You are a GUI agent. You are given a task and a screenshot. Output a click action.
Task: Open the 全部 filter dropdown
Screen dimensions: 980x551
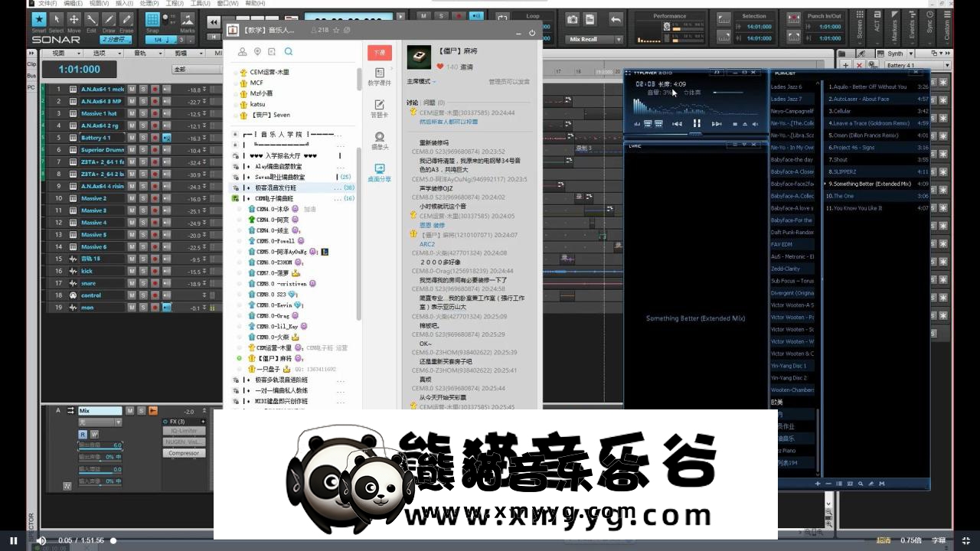pos(196,69)
